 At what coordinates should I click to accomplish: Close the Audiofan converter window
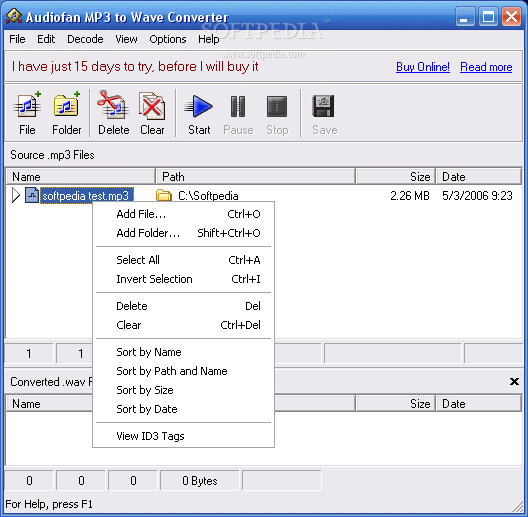[x=511, y=17]
